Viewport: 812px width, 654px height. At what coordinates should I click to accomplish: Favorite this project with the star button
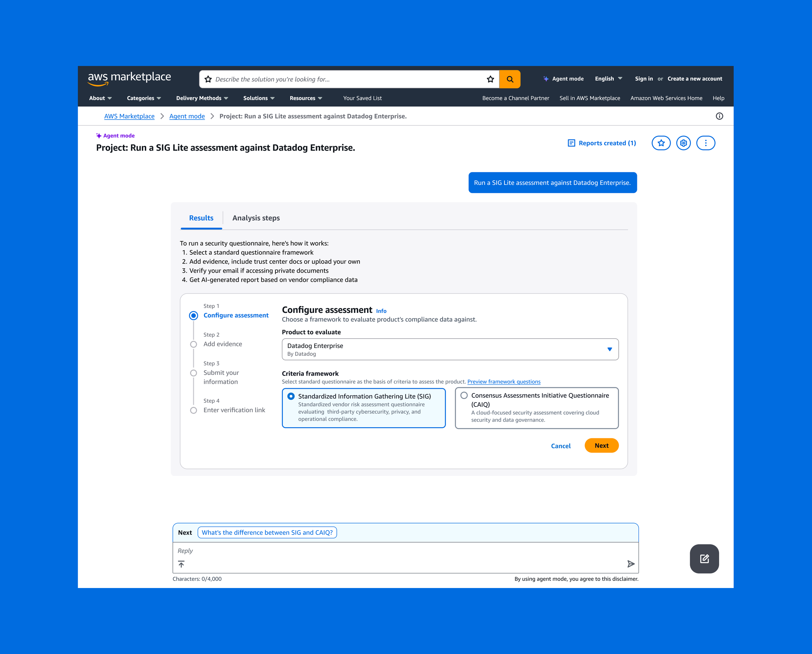tap(661, 143)
